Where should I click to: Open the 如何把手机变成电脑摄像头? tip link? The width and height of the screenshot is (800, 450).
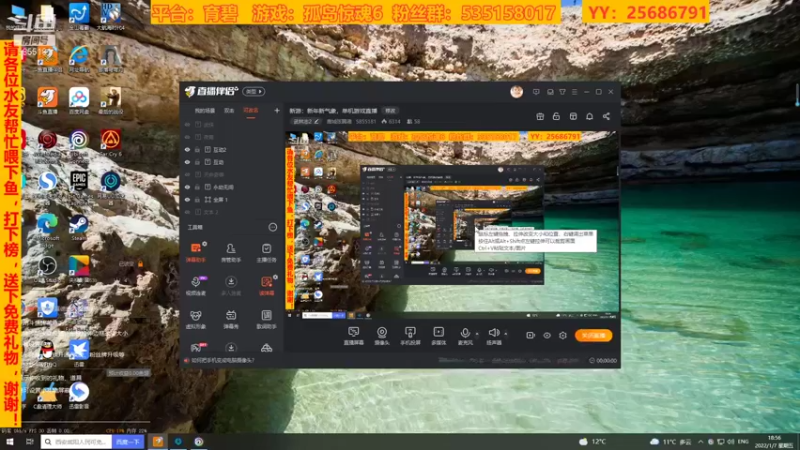(222, 360)
